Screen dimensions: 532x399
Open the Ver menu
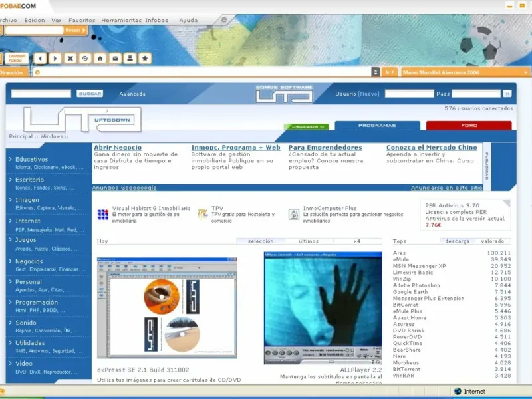coord(57,21)
